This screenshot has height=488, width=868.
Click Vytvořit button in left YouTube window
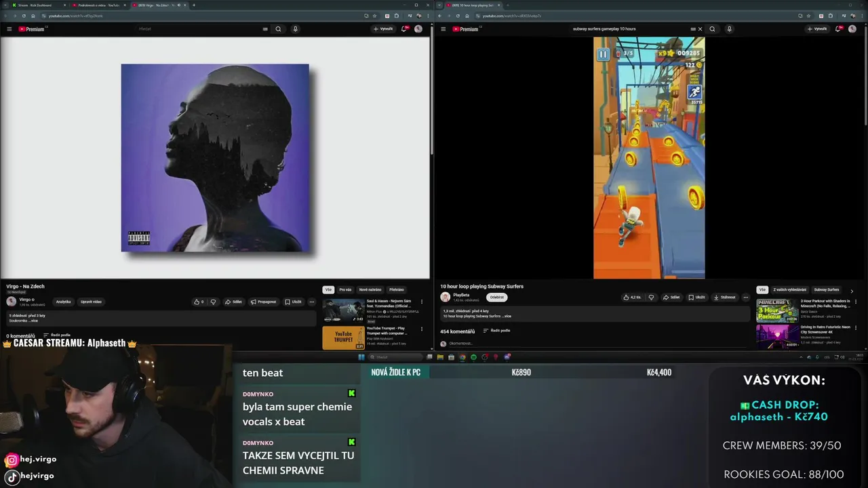(x=383, y=29)
